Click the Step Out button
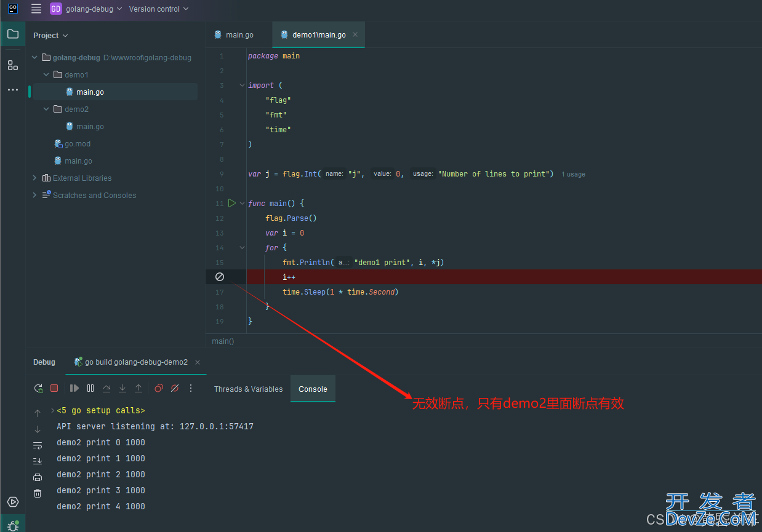The width and height of the screenshot is (762, 532). coord(138,388)
